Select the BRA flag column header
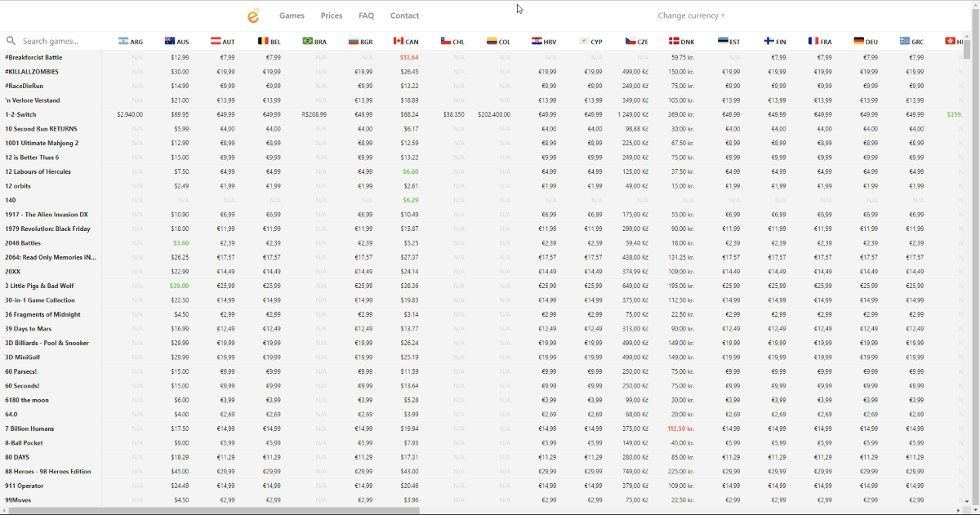 pos(314,42)
